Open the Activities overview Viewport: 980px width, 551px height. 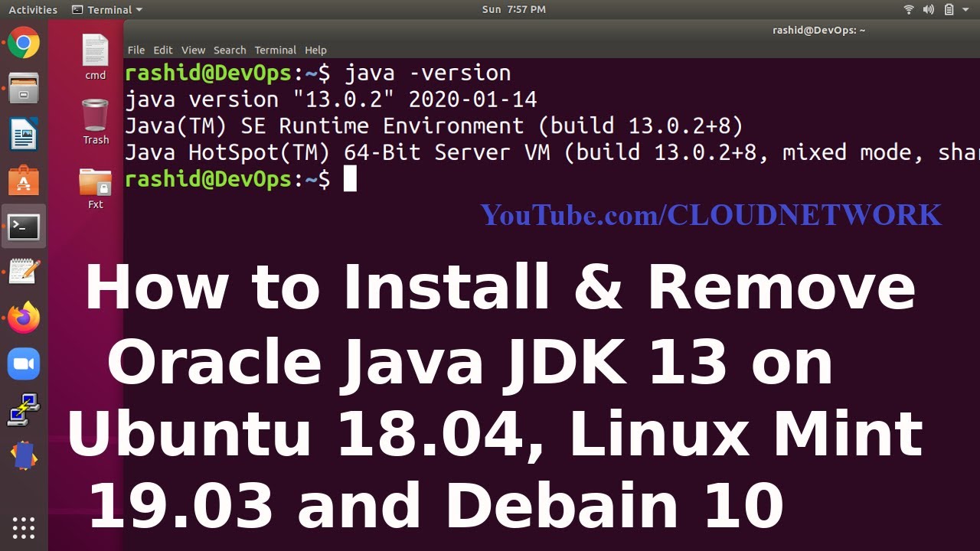33,10
